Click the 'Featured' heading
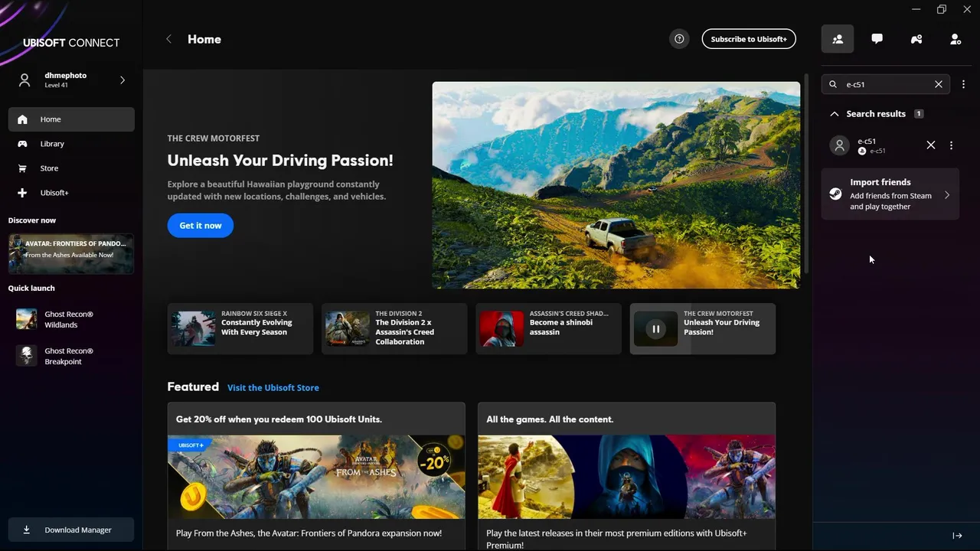Viewport: 980px width, 551px height. click(x=193, y=387)
